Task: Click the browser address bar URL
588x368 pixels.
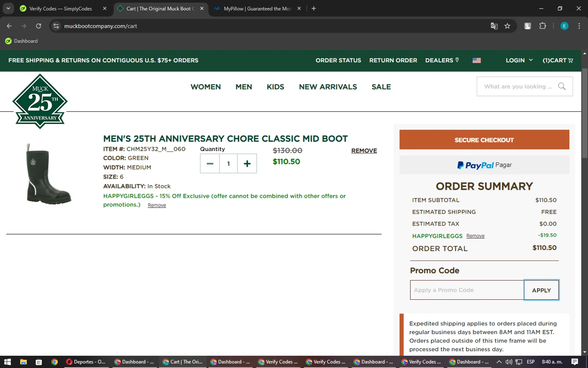Action: (101, 26)
